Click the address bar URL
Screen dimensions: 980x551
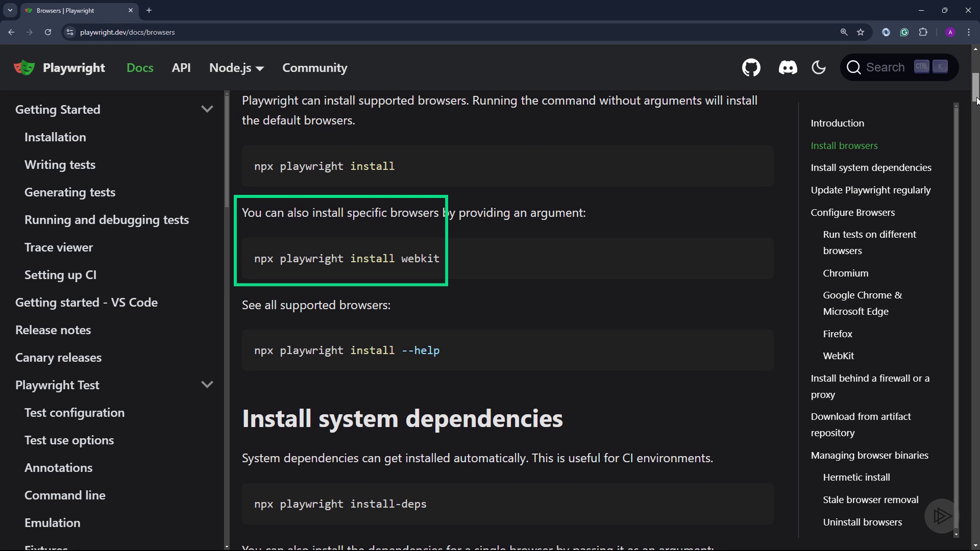click(128, 32)
